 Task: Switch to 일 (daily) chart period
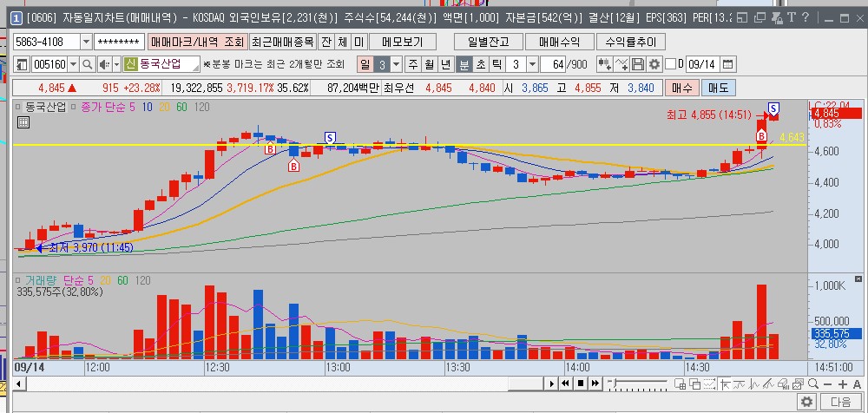(365, 64)
